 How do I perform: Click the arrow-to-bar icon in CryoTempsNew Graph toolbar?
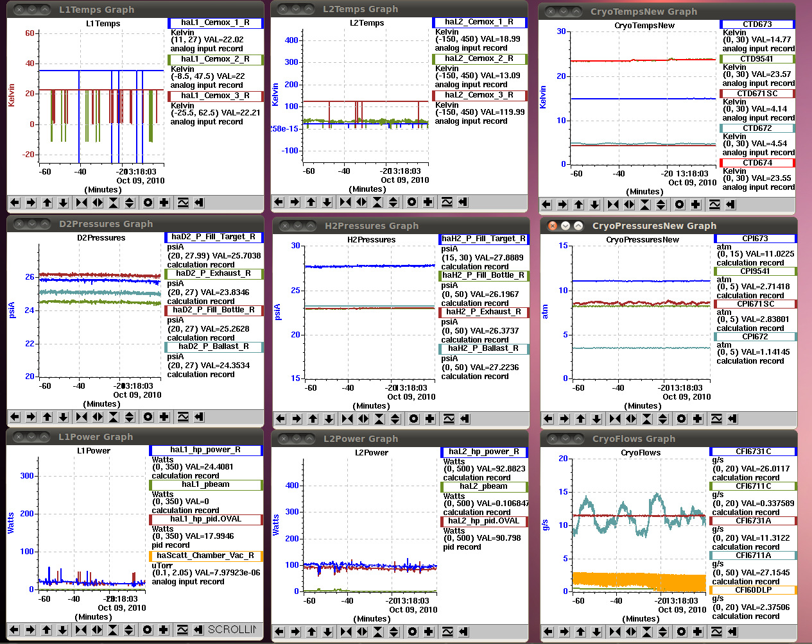[x=730, y=205]
